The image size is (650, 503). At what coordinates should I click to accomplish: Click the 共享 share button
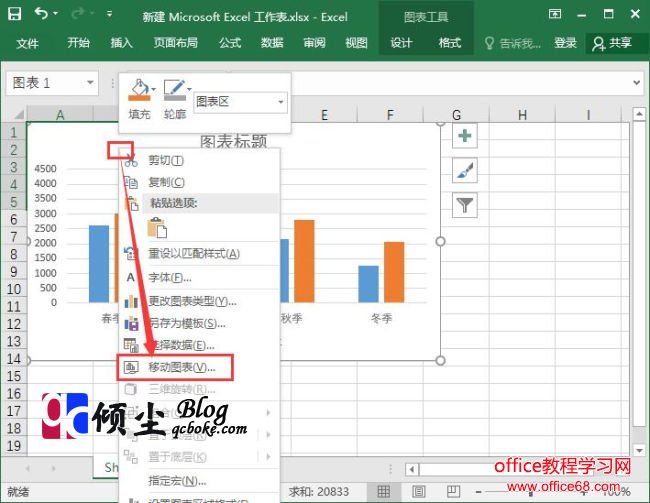[612, 43]
